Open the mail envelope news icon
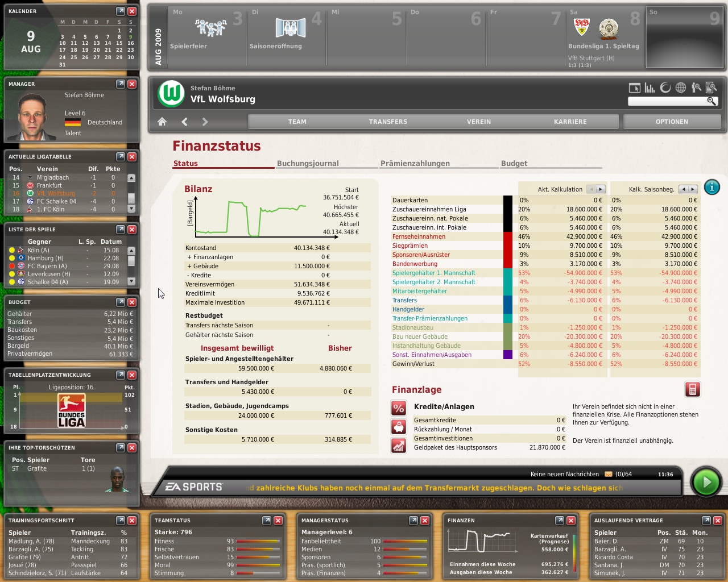Image resolution: width=728 pixels, height=582 pixels. [x=609, y=474]
